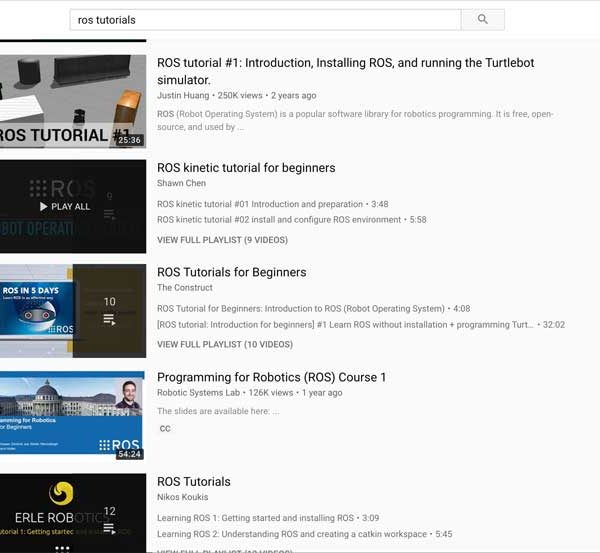
Task: Visit Nikos Koukis channel
Action: (183, 497)
